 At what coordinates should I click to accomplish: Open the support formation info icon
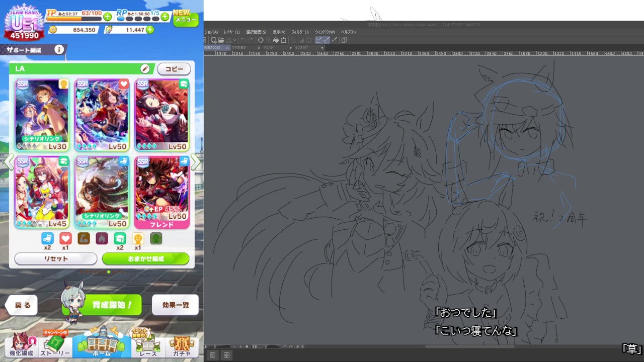59,50
